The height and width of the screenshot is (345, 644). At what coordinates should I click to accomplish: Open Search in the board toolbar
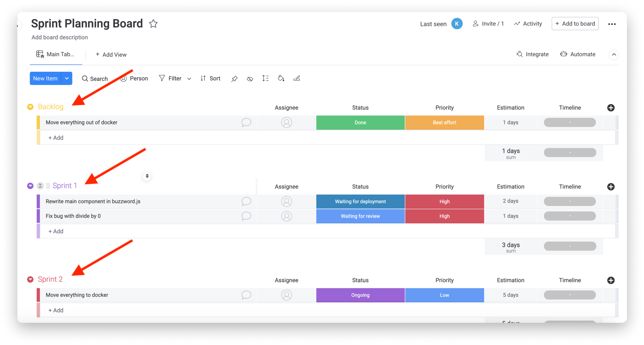pyautogui.click(x=95, y=79)
